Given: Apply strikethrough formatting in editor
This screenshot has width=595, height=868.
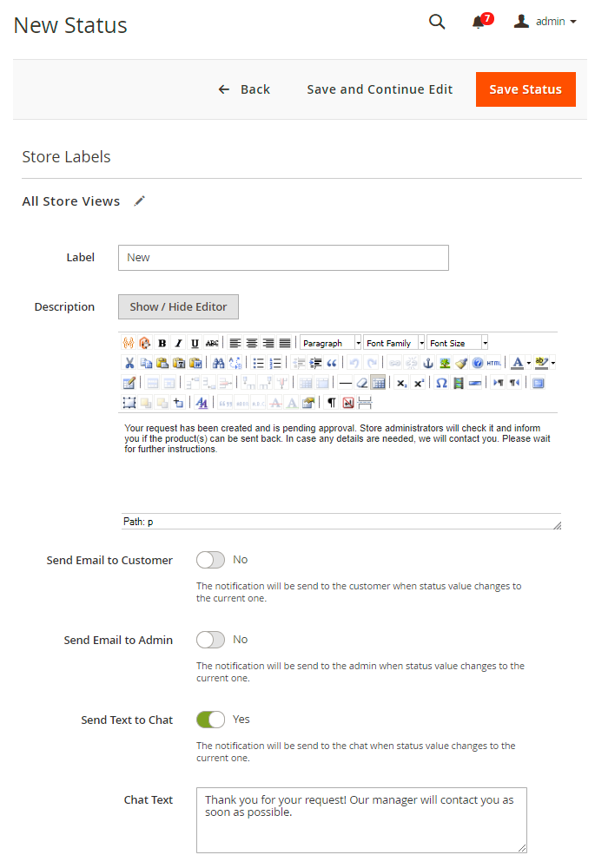Looking at the screenshot, I should (212, 343).
